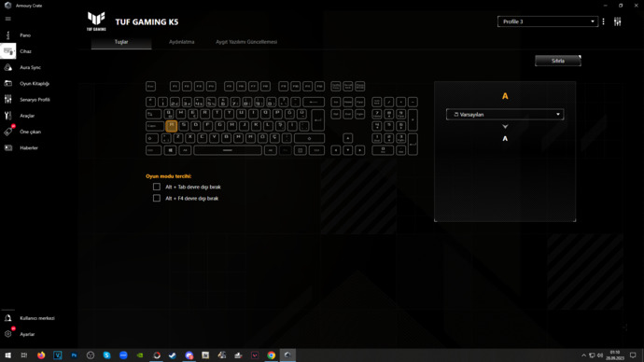The width and height of the screenshot is (644, 362).
Task: Click the Sıfırla reset button
Action: 558,61
